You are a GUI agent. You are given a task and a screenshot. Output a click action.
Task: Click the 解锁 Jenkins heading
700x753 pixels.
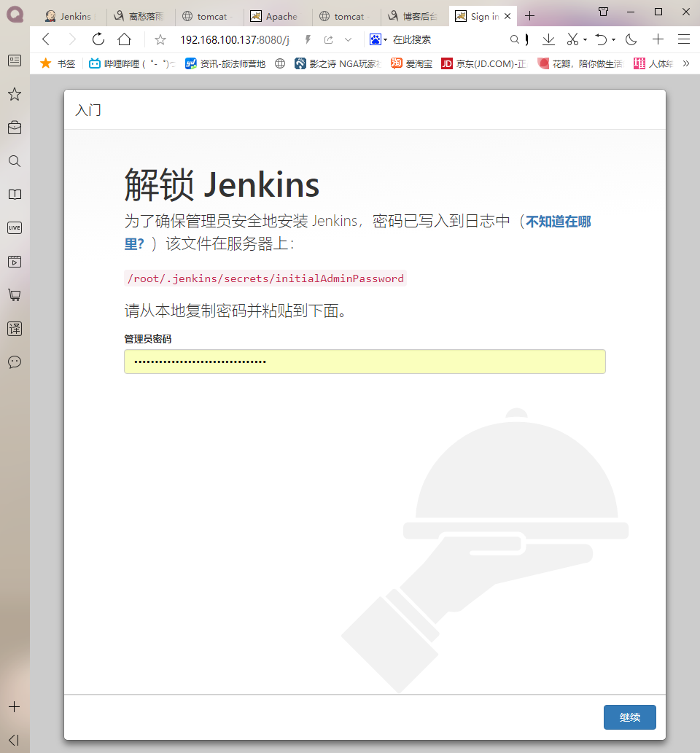pos(222,185)
